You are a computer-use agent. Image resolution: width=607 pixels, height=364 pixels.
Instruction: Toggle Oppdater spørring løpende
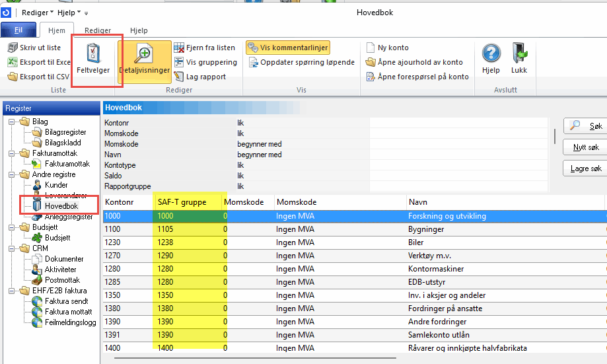pos(302,62)
